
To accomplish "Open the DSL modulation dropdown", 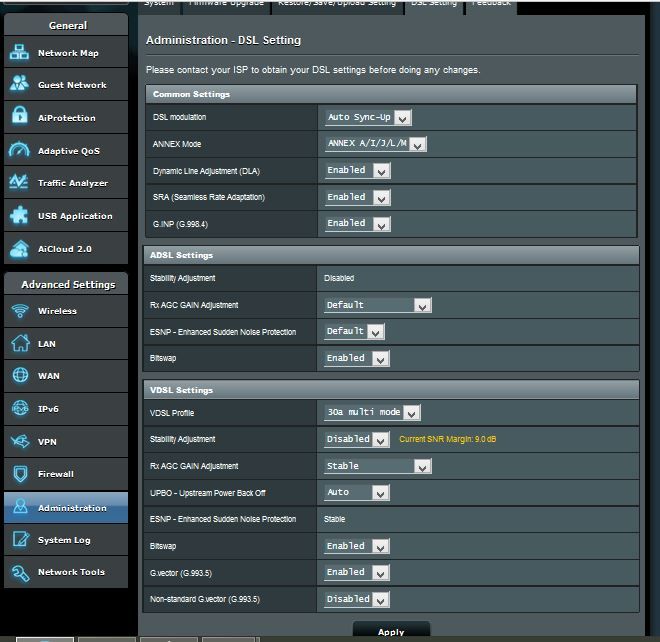I will [368, 117].
